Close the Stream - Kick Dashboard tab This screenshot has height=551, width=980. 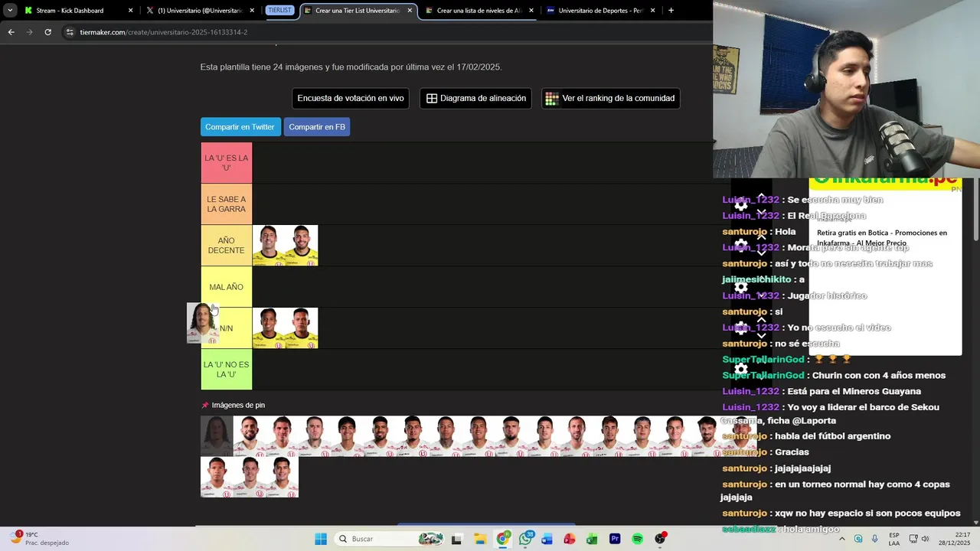(x=130, y=11)
